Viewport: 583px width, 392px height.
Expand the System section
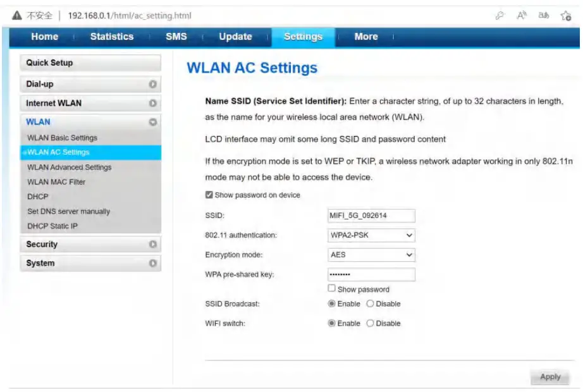pyautogui.click(x=90, y=263)
